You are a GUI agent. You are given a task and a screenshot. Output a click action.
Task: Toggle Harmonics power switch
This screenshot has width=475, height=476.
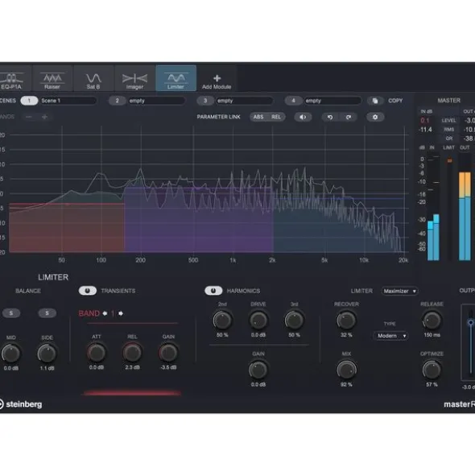click(213, 291)
